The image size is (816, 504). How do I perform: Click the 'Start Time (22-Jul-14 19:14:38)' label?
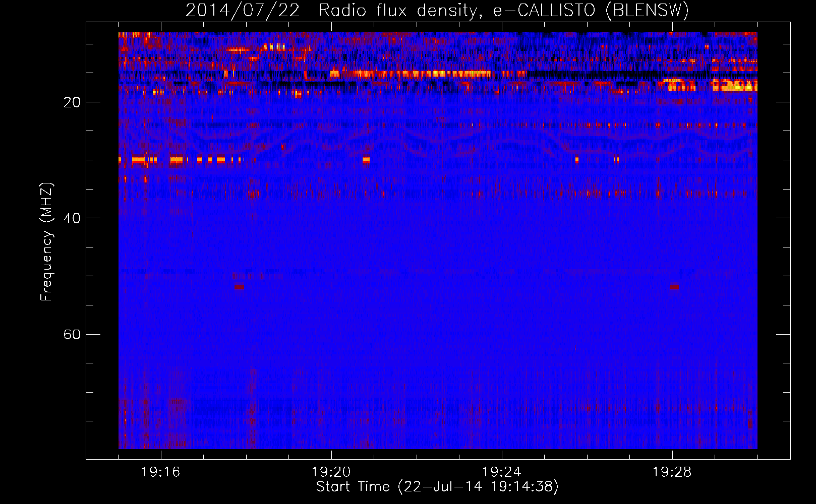437,487
